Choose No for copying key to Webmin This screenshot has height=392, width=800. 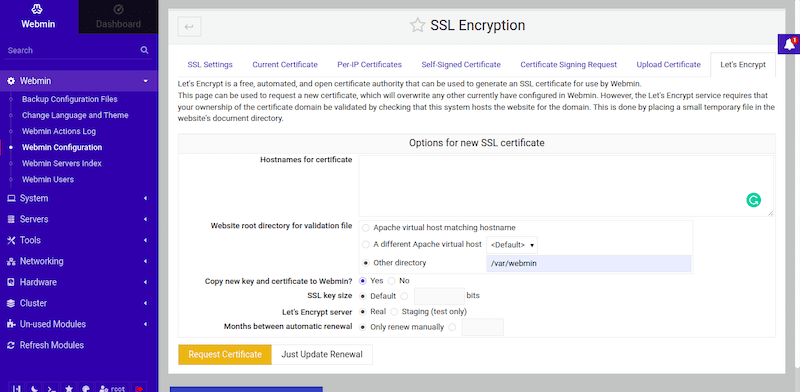[391, 281]
